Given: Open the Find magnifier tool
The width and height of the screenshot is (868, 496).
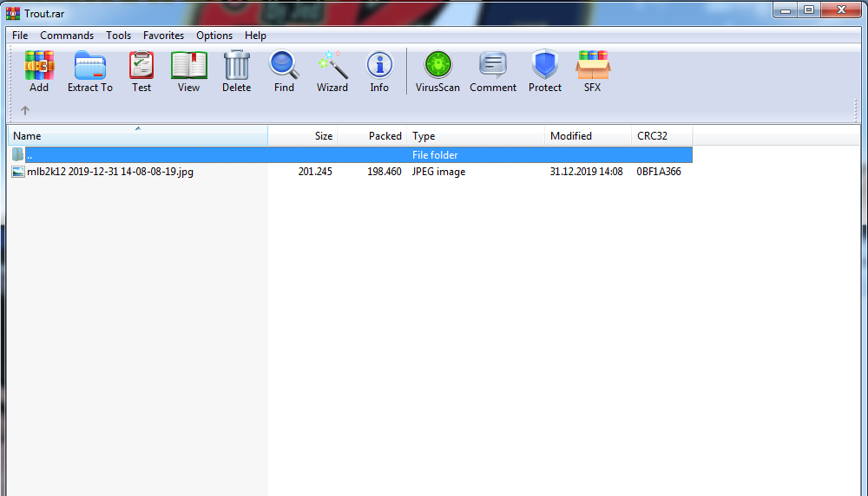Looking at the screenshot, I should tap(284, 71).
